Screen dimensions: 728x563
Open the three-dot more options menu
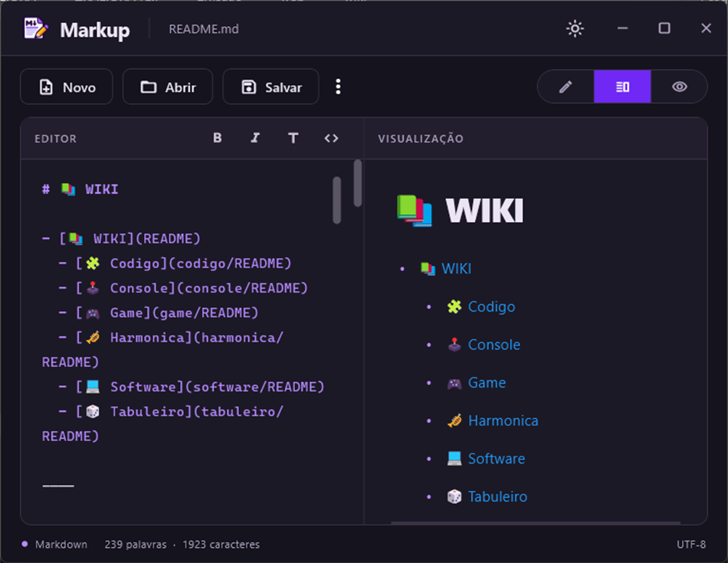point(338,87)
